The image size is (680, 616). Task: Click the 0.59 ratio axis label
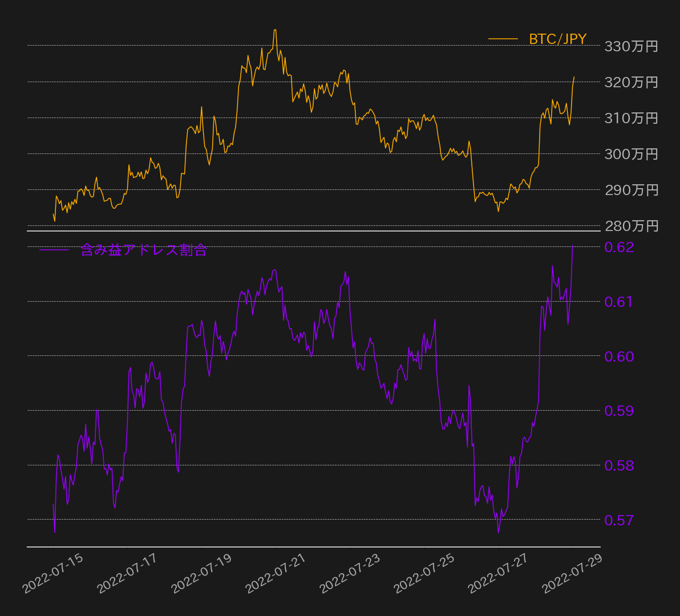620,411
